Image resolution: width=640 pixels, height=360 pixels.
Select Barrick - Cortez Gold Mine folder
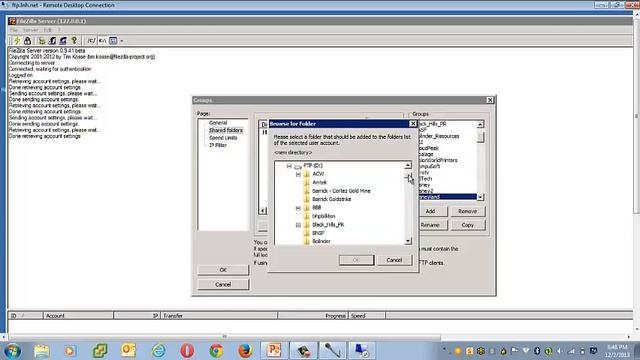coord(341,191)
